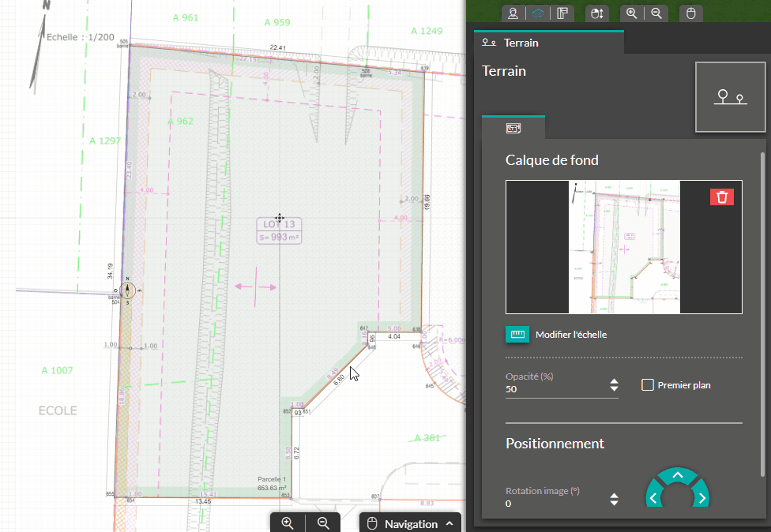This screenshot has height=532, width=771.
Task: Zoom in on the 2D plan canvas
Action: [288, 523]
